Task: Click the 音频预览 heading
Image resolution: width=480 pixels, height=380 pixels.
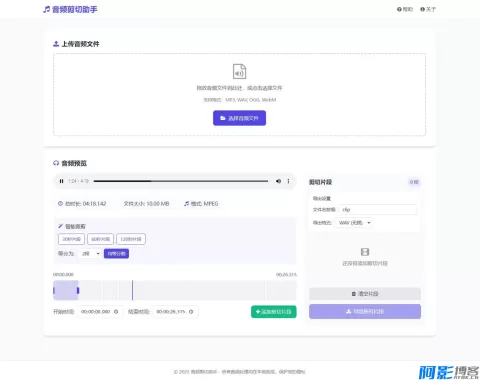Action: [74, 163]
